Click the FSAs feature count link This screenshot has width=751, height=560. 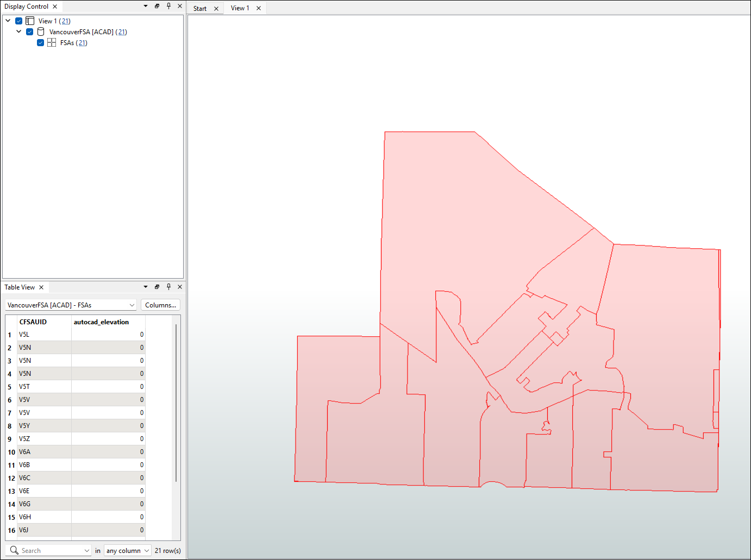(82, 43)
